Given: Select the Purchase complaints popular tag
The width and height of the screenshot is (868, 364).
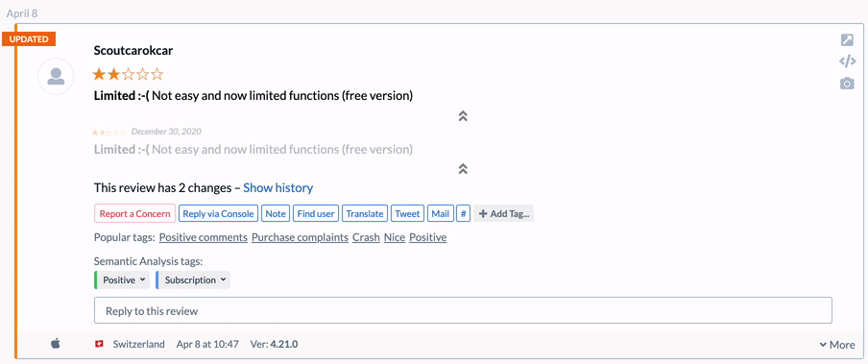Looking at the screenshot, I should click(300, 237).
